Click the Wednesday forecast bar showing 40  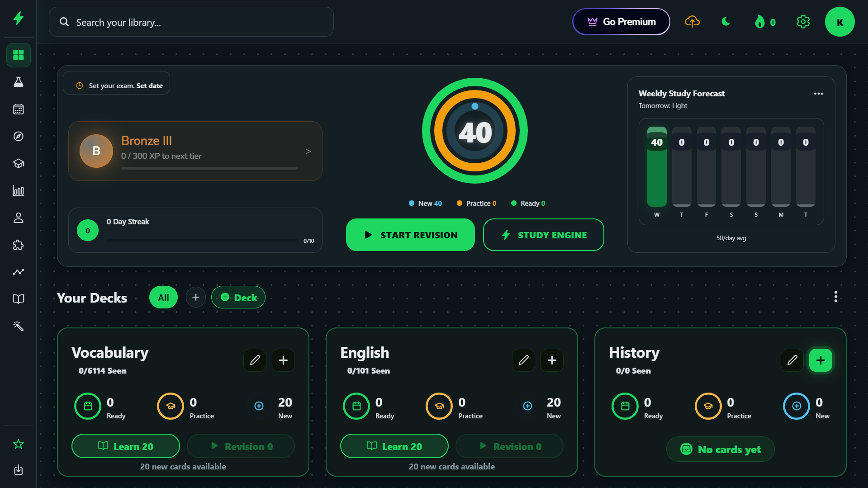click(657, 166)
